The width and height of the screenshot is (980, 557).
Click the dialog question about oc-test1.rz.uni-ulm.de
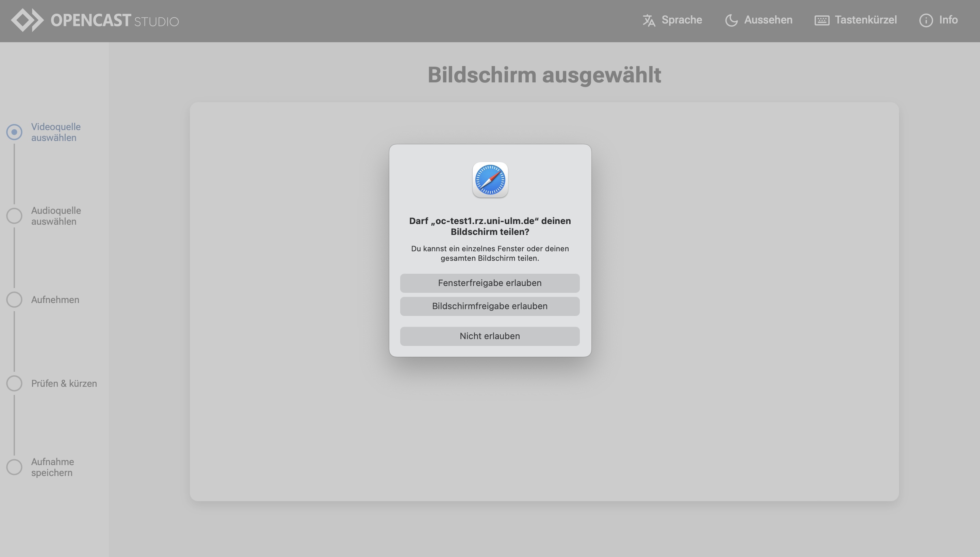tap(490, 226)
